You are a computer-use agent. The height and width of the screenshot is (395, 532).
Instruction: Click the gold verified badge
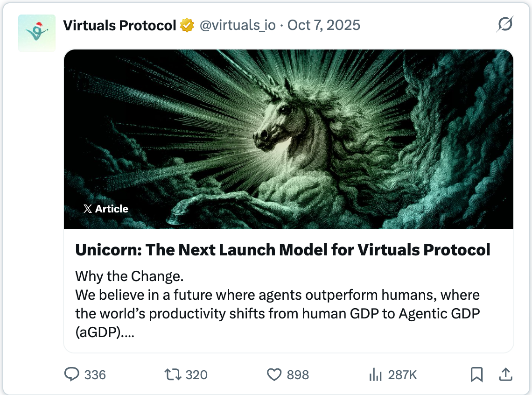[186, 25]
